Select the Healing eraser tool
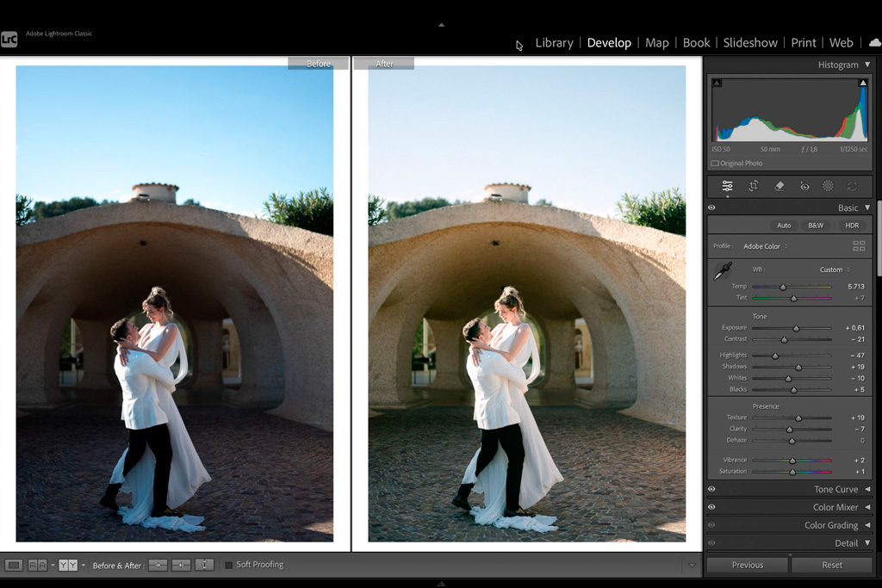The height and width of the screenshot is (588, 882). pos(779,186)
